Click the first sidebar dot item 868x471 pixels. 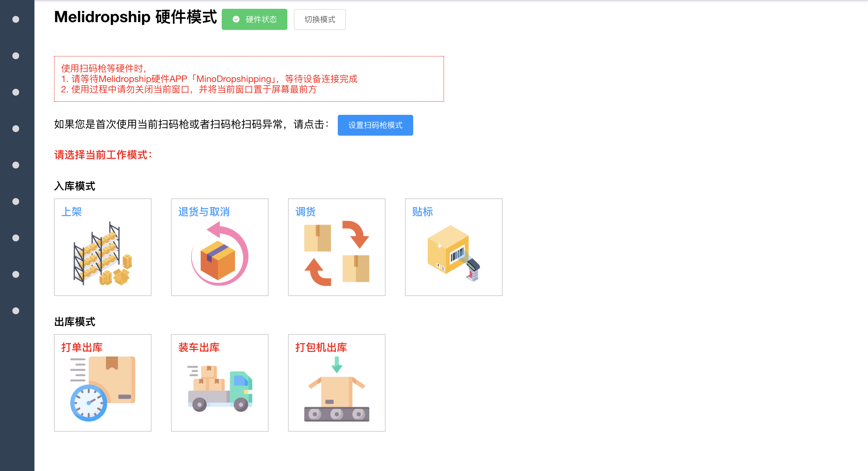(16, 19)
